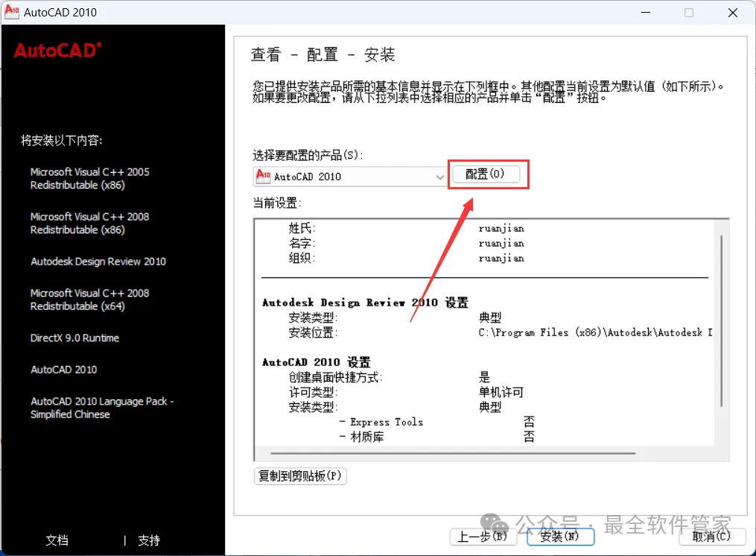Close the AutoCAD 2010 installer window
This screenshot has width=756, height=556.
point(733,13)
